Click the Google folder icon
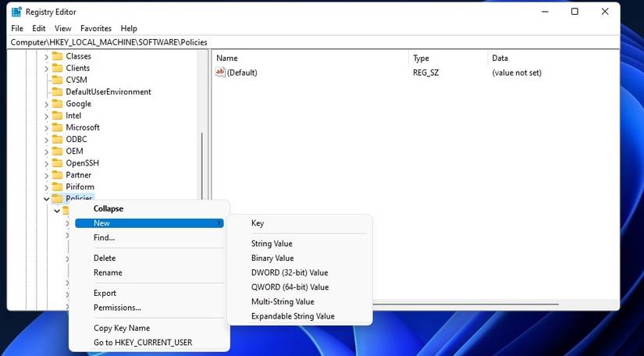The image size is (644, 356). point(58,104)
